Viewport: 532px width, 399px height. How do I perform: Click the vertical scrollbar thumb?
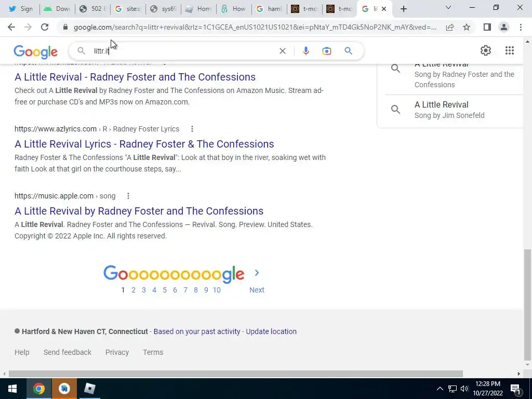click(x=527, y=305)
